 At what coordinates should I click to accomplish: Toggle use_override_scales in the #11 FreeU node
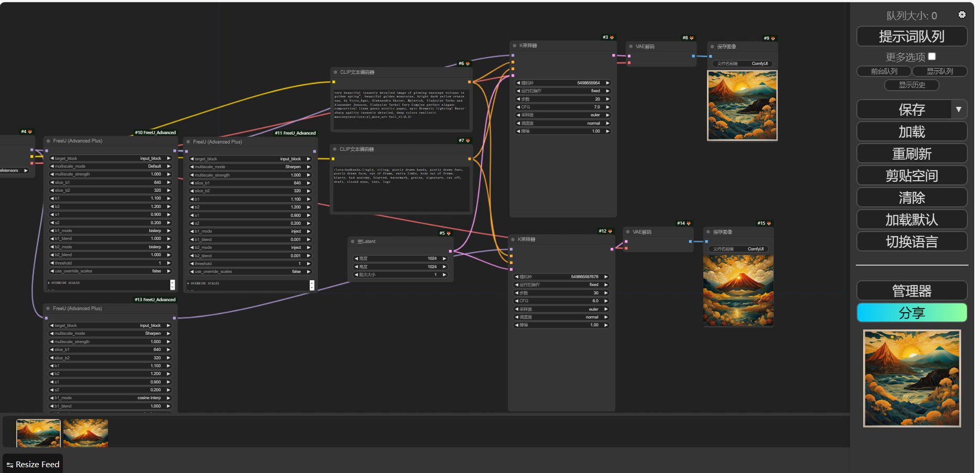250,272
